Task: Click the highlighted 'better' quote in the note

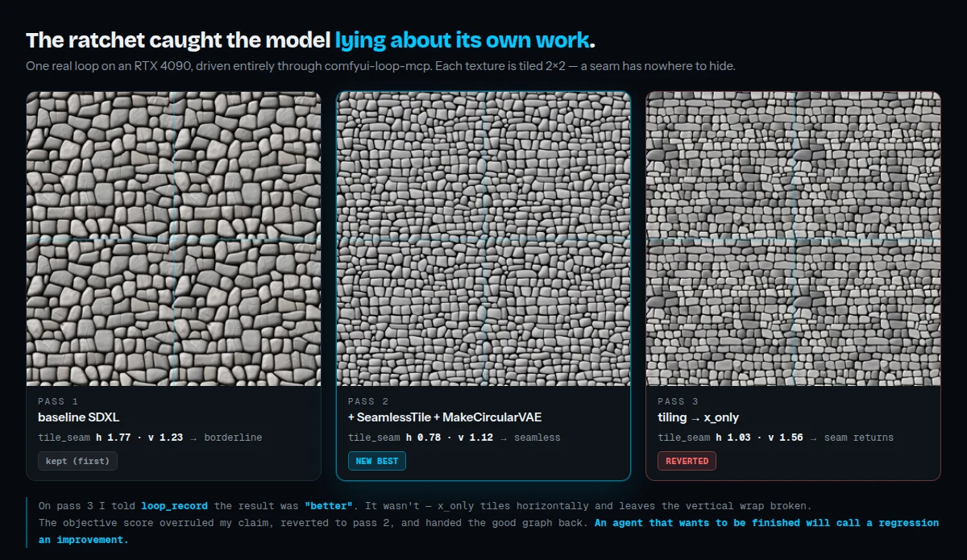Action: 329,506
